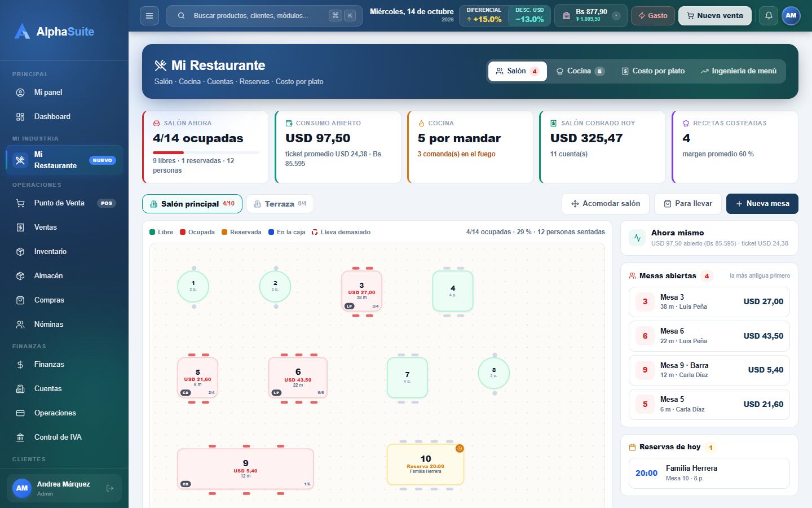812x508 pixels.
Task: Open Inventario in the sidebar
Action: [x=64, y=252]
